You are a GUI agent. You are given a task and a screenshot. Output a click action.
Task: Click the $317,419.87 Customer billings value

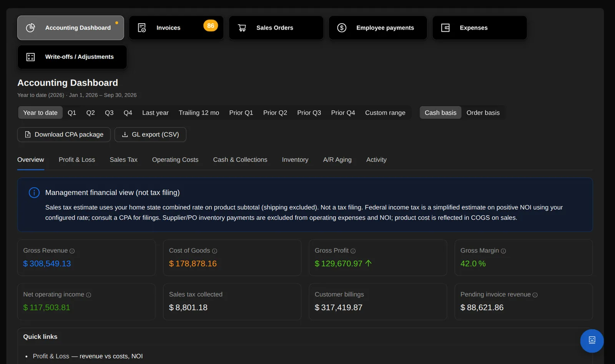click(x=339, y=308)
